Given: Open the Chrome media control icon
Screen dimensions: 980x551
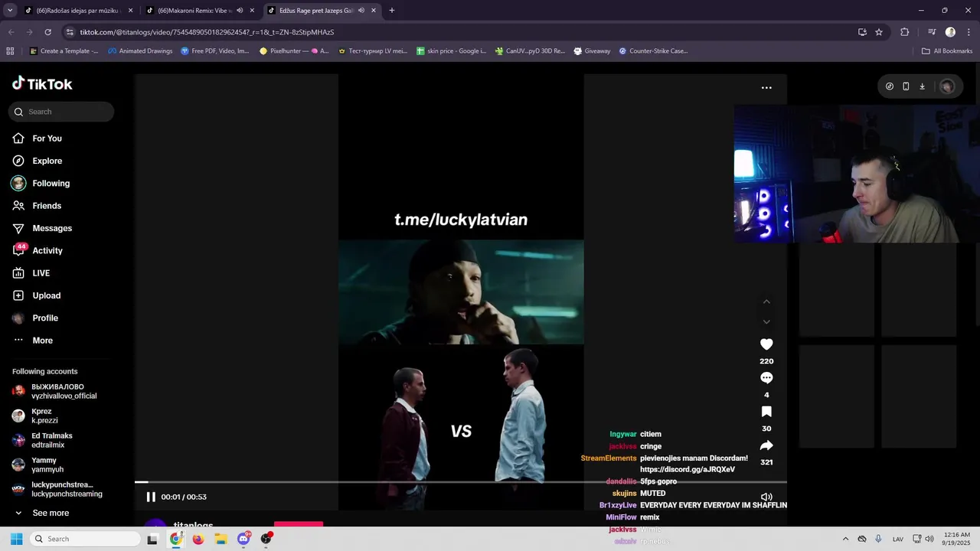Looking at the screenshot, I should tap(932, 32).
